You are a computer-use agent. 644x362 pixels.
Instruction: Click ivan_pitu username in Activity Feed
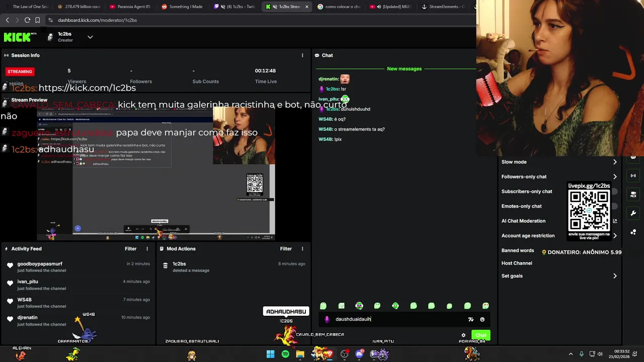(28, 282)
